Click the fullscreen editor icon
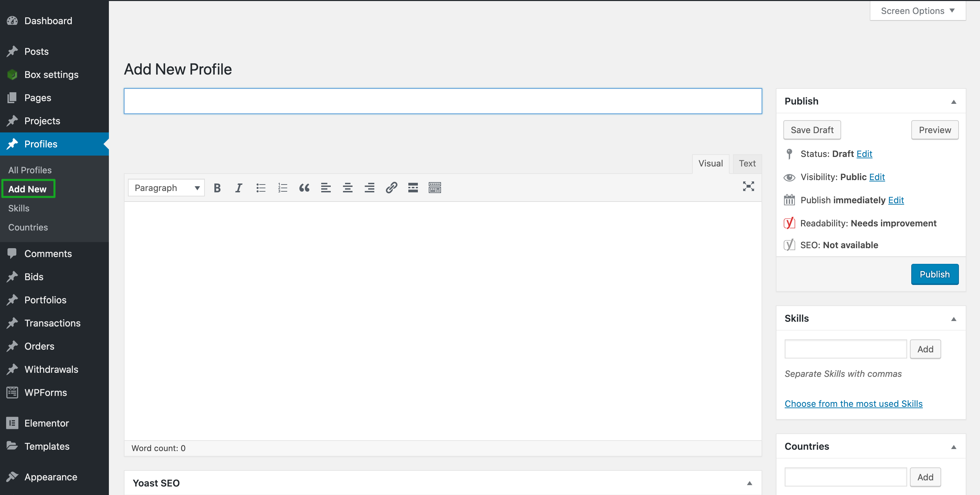The width and height of the screenshot is (980, 495). [749, 187]
